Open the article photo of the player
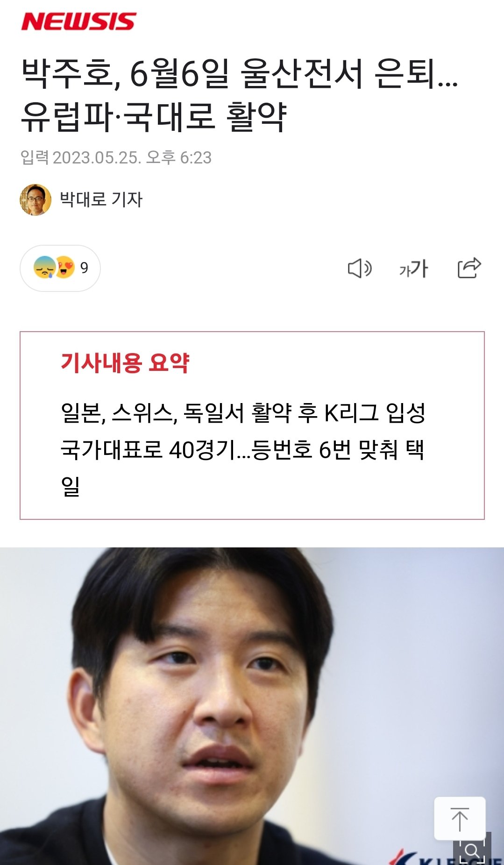Image resolution: width=504 pixels, height=865 pixels. pyautogui.click(x=252, y=706)
